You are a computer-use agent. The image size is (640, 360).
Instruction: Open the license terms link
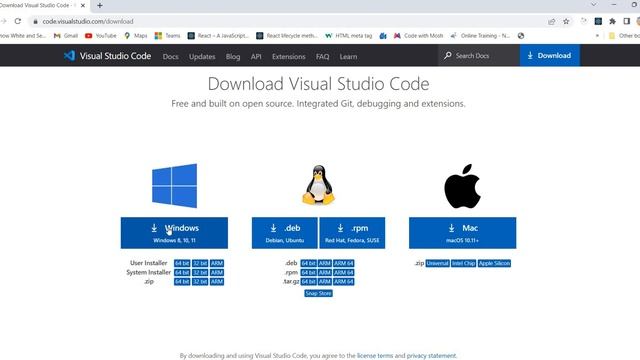tap(375, 356)
